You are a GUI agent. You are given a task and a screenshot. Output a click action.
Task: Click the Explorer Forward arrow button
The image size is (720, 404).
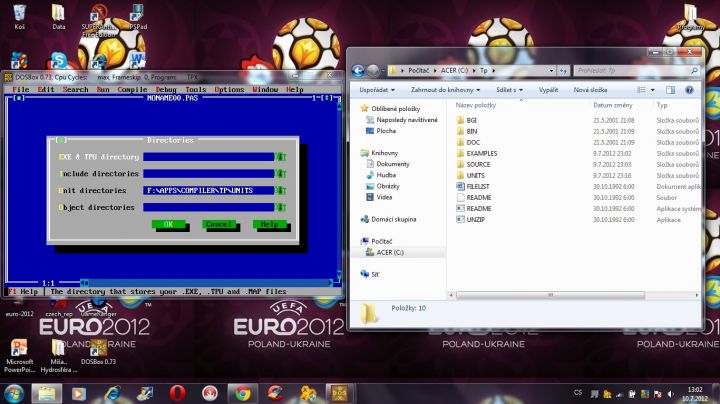(373, 70)
